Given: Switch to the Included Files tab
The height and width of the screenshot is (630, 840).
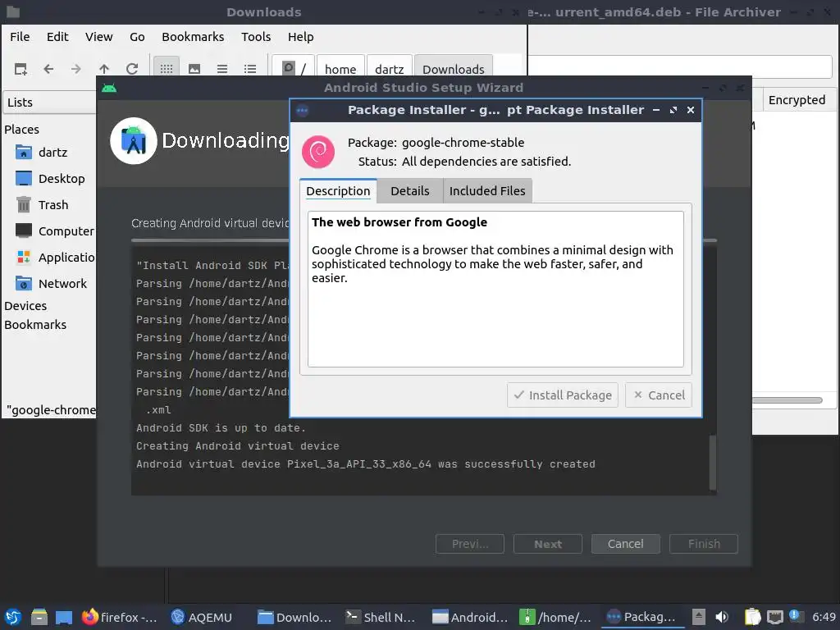Looking at the screenshot, I should 487,191.
